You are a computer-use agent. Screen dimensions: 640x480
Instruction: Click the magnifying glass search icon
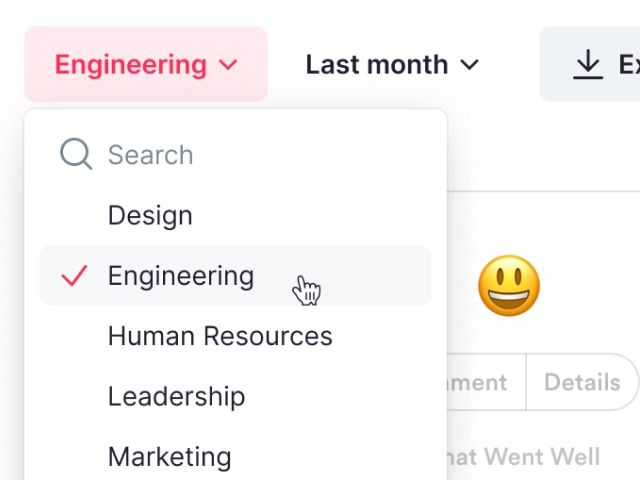pyautogui.click(x=76, y=154)
